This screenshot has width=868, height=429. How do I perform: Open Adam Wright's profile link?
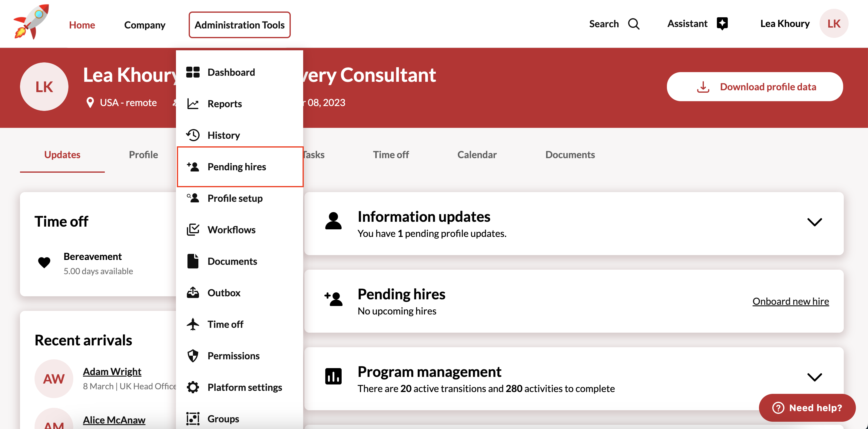[112, 371]
